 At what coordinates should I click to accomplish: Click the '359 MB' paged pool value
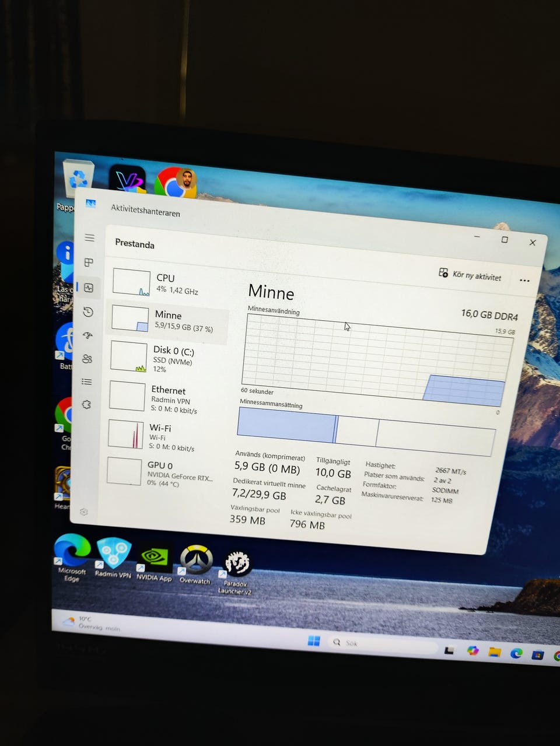pos(247,519)
